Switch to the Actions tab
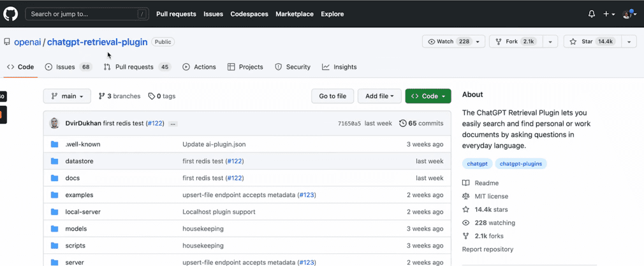This screenshot has width=644, height=266. click(199, 67)
